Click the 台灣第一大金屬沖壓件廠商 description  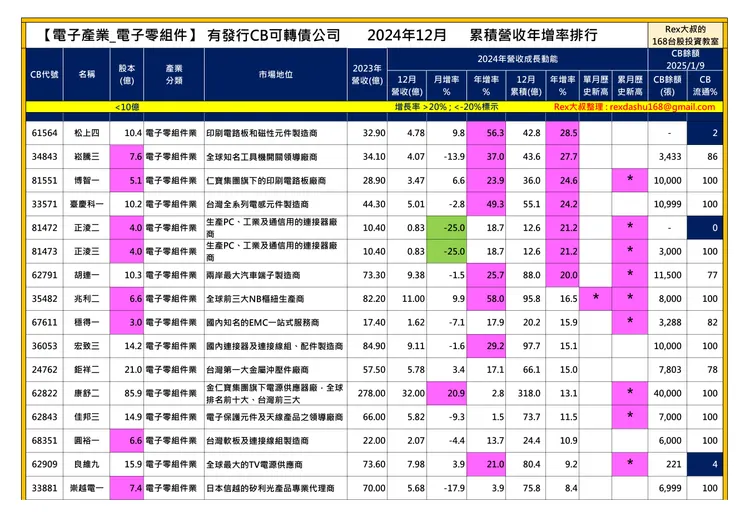[257, 370]
